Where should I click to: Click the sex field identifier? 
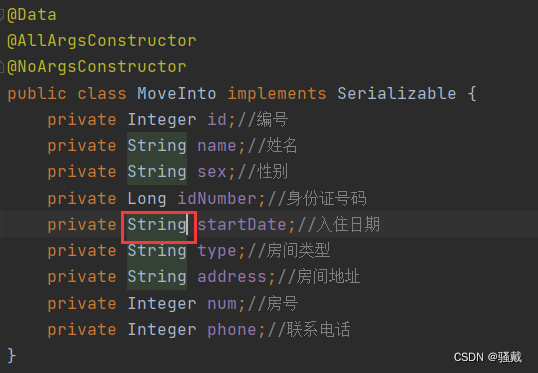[x=212, y=172]
